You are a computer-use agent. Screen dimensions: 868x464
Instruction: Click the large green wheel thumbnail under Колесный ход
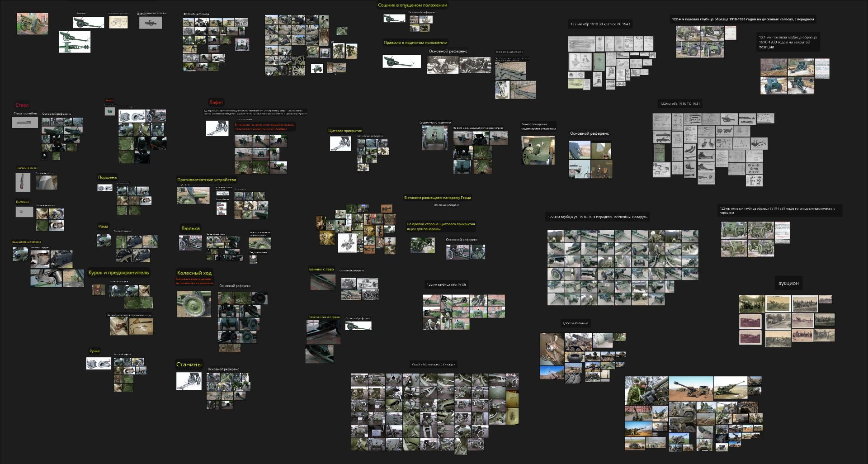[x=193, y=303]
